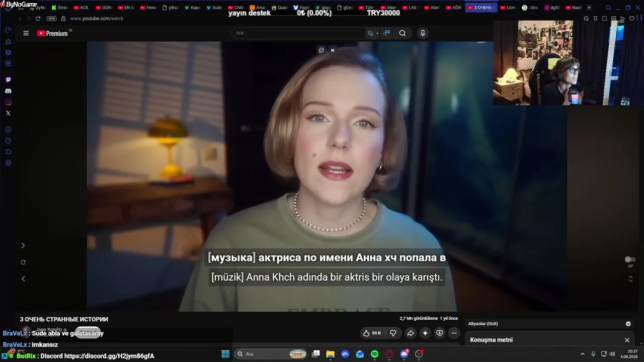The width and height of the screenshot is (644, 362).
Task: Open the sparkle Ask button below the video
Action: tap(425, 333)
